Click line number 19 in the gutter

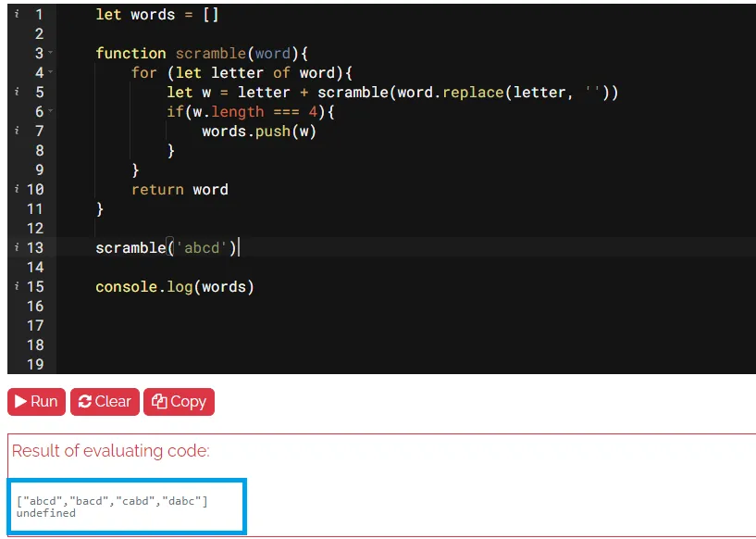35,364
